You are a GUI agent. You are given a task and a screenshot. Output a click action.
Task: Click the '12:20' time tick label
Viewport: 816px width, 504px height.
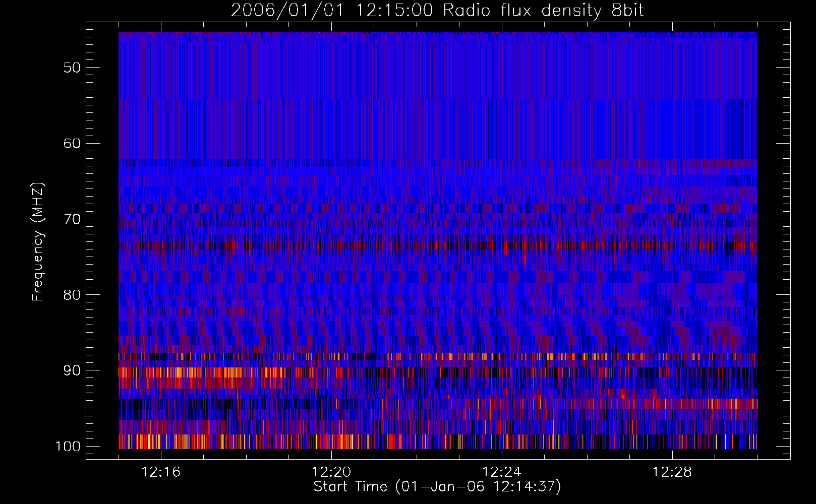click(331, 472)
